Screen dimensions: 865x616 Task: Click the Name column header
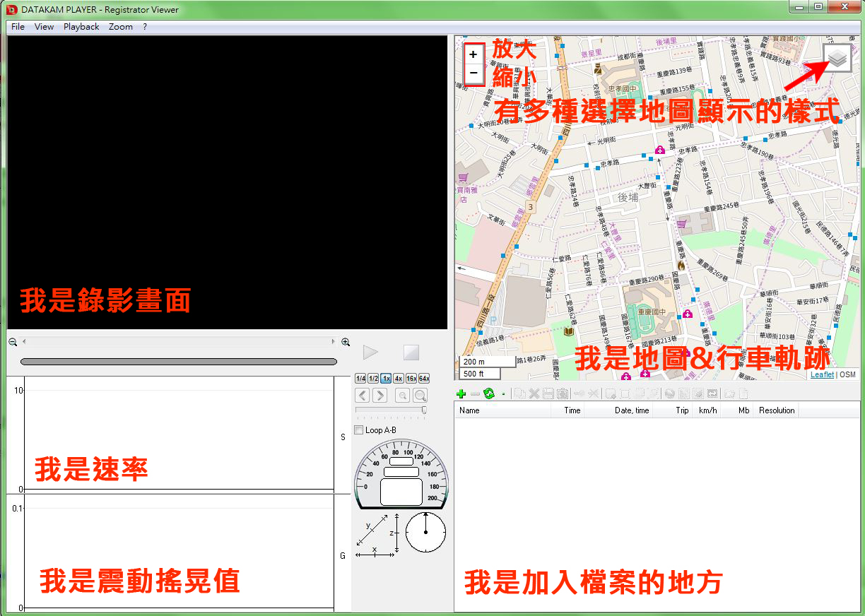pyautogui.click(x=502, y=410)
